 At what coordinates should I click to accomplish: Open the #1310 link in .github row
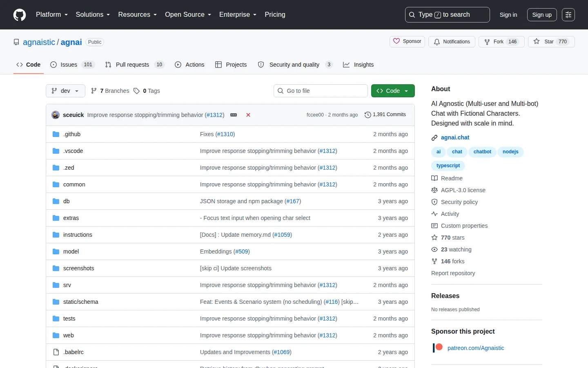click(x=225, y=134)
